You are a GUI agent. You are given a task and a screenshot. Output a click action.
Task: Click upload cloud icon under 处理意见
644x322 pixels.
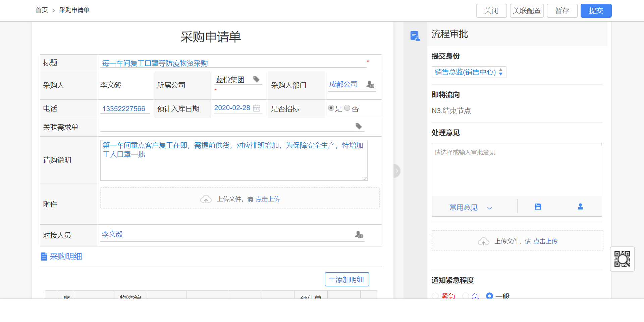484,241
